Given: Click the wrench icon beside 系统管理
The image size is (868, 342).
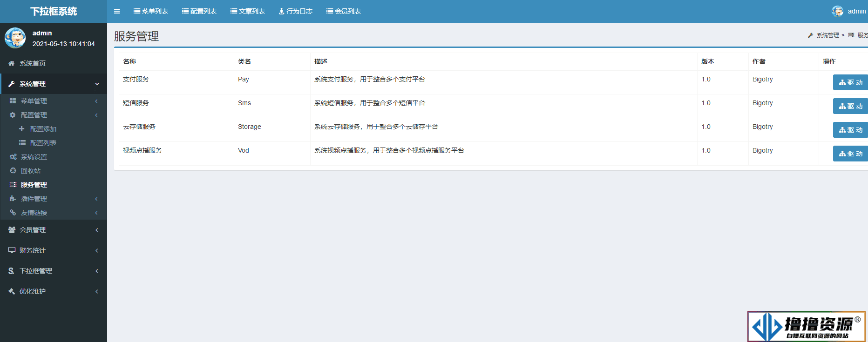Looking at the screenshot, I should [x=12, y=84].
